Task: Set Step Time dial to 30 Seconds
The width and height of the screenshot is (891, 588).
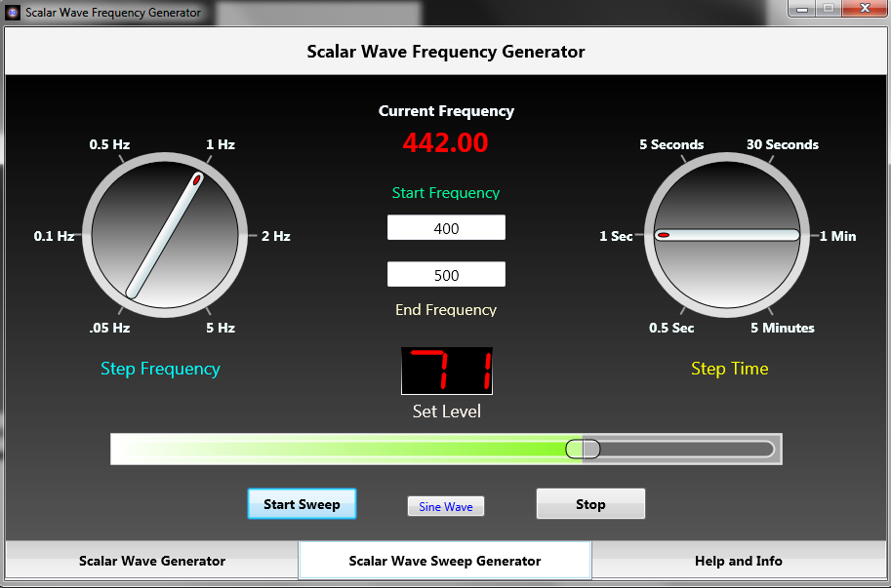Action: pyautogui.click(x=782, y=144)
